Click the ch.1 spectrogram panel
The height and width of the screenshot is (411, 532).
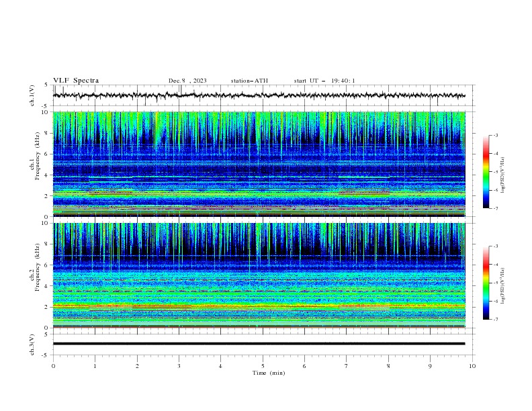coord(259,164)
